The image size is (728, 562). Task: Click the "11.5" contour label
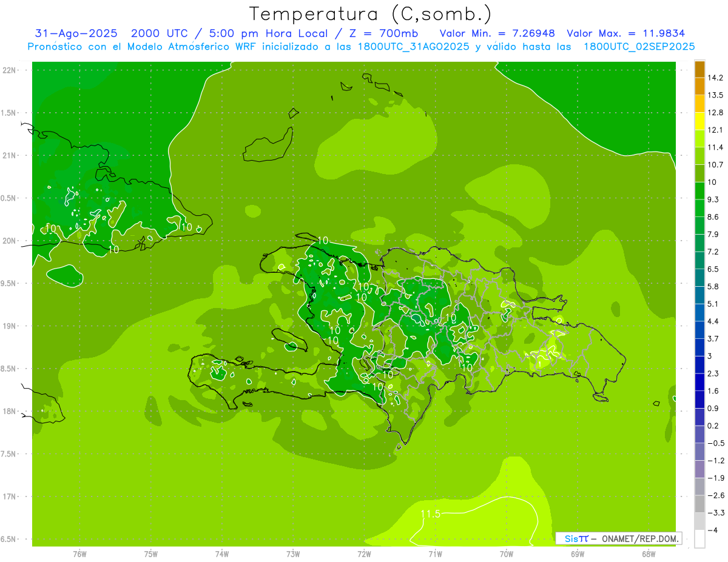[430, 514]
